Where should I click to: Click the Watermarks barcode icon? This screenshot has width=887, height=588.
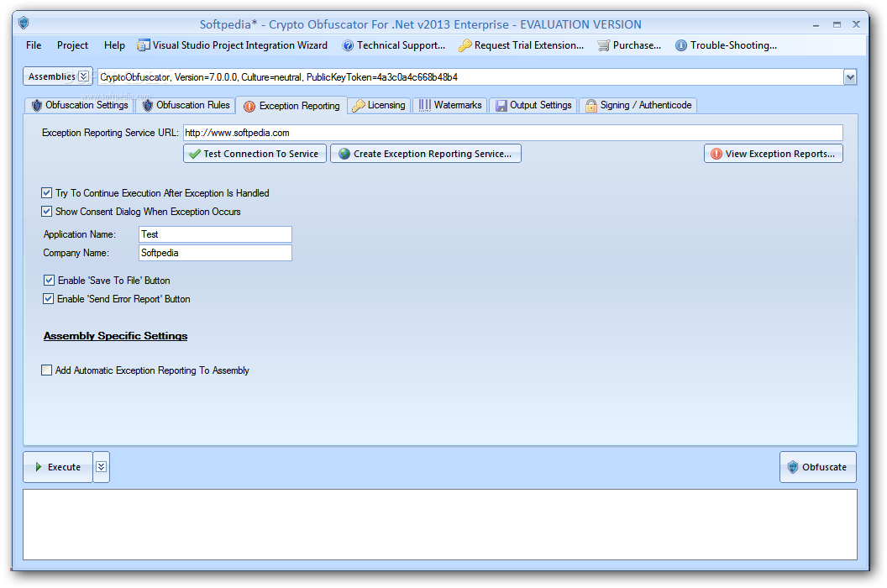coord(425,105)
